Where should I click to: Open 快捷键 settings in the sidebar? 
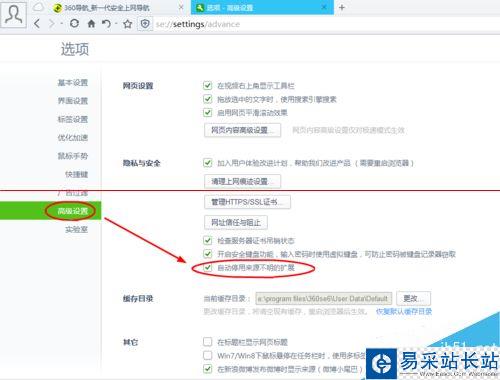point(77,174)
